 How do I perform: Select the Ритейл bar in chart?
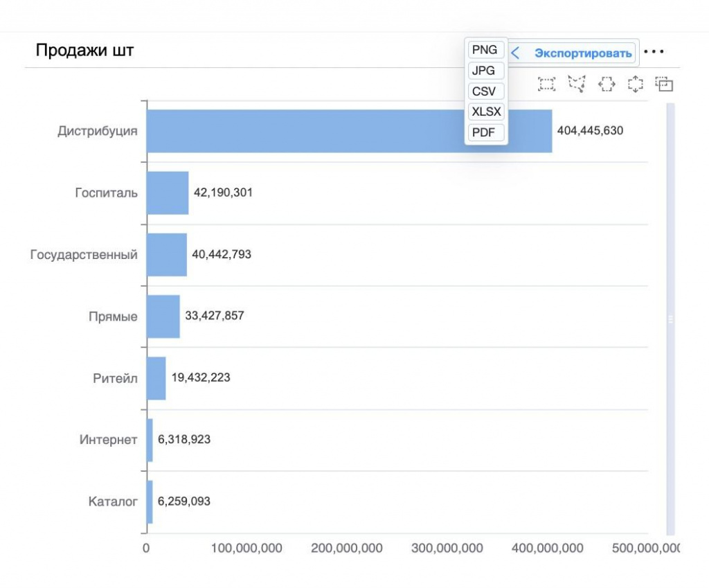[x=156, y=378]
